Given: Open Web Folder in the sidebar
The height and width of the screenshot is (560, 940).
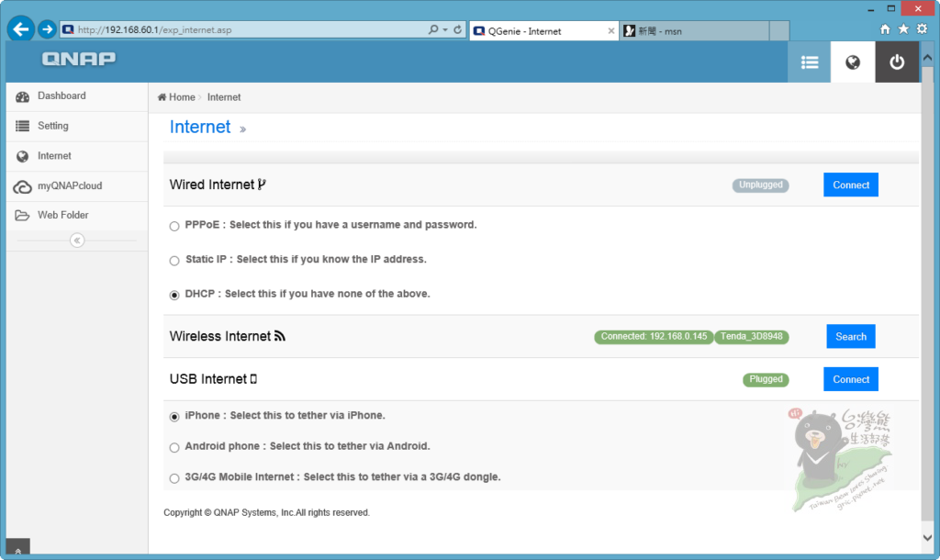Looking at the screenshot, I should [77, 216].
